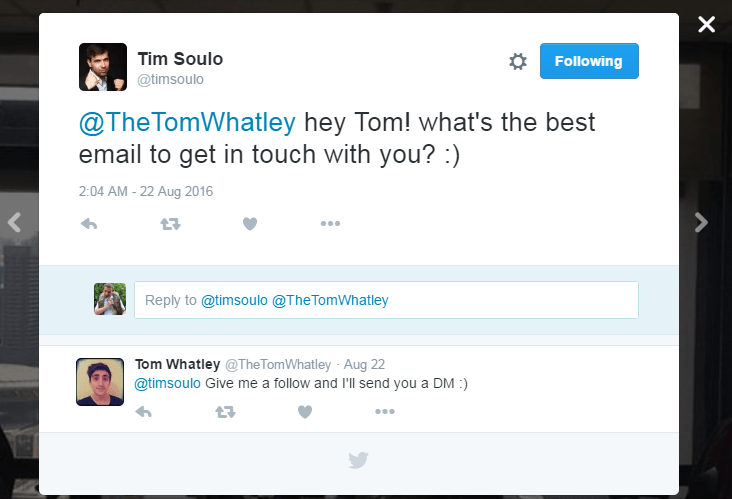Viewport: 732px width, 499px height.
Task: Retweet Tom Whatley's reply
Action: tap(224, 411)
